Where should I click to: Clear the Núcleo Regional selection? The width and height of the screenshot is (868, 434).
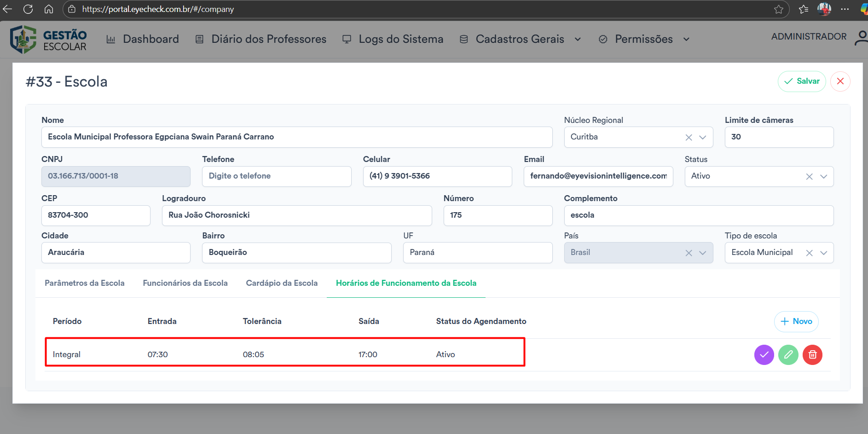[x=689, y=138]
